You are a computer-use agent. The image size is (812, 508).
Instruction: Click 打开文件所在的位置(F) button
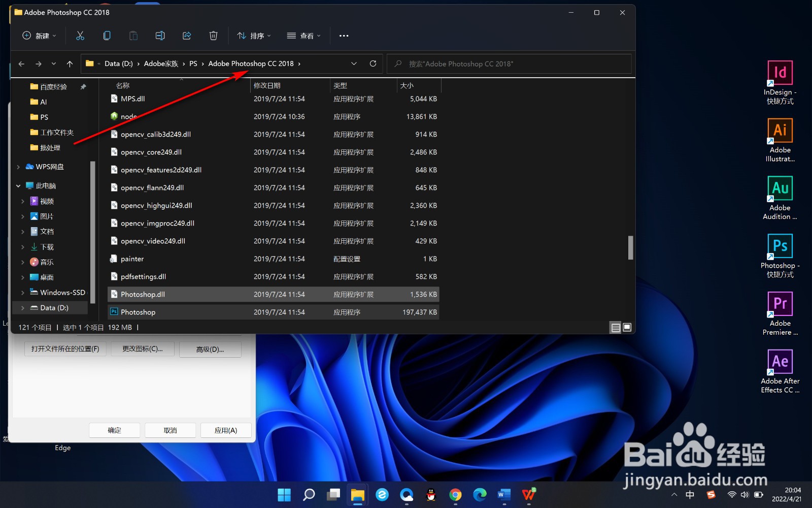[65, 349]
